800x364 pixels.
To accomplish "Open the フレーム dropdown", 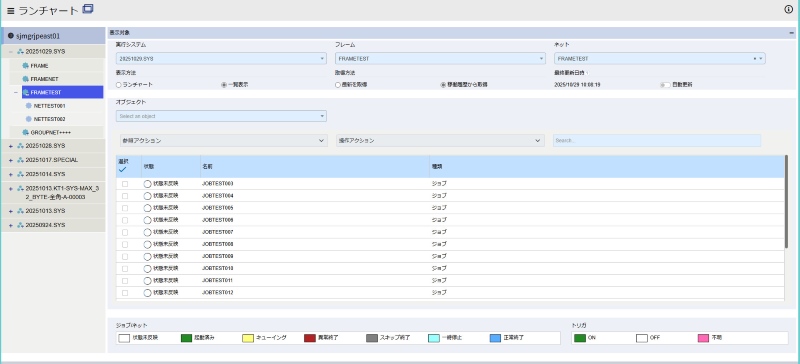I will (440, 59).
